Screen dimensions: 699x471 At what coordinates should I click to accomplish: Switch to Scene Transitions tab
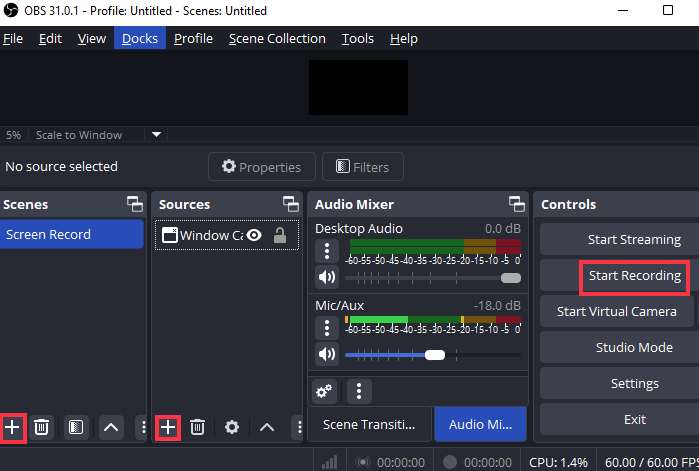point(369,425)
